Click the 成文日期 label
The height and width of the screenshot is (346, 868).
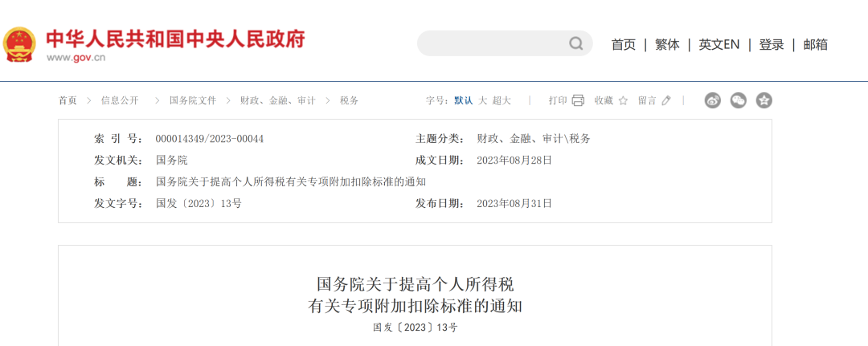[x=440, y=161]
